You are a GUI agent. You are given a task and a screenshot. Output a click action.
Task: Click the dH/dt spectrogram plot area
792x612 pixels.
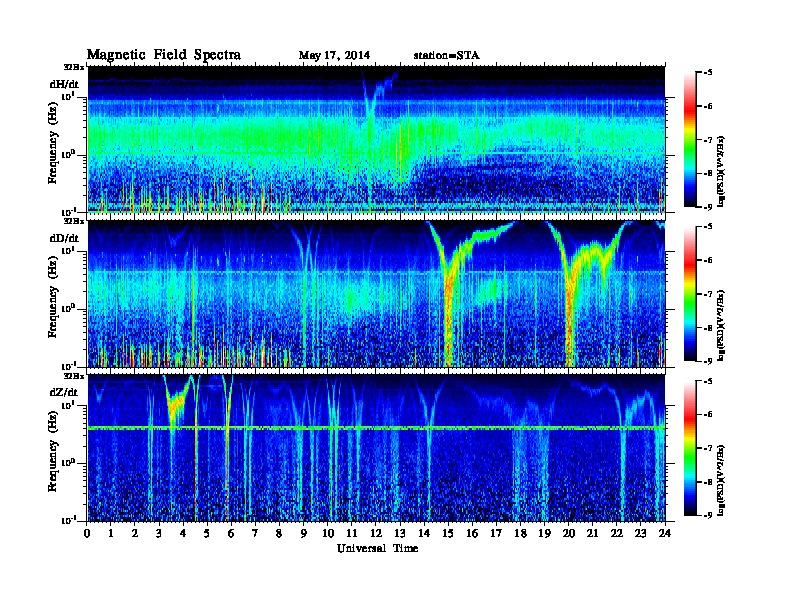[376, 139]
